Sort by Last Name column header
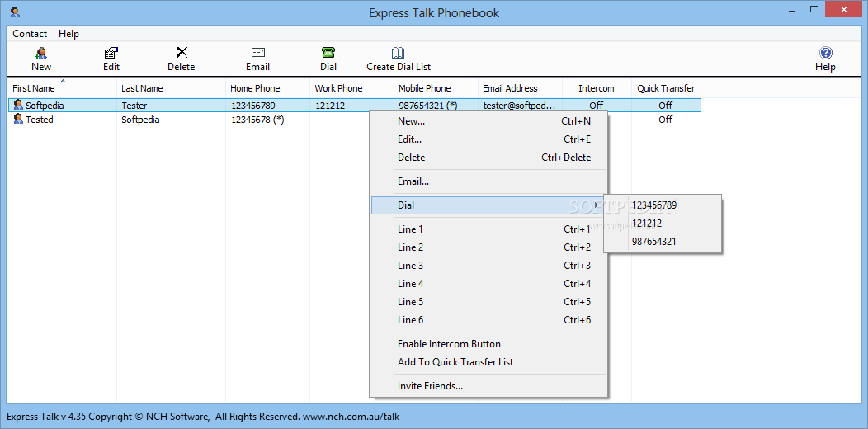Screen dimensions: 868x429 coord(171,88)
